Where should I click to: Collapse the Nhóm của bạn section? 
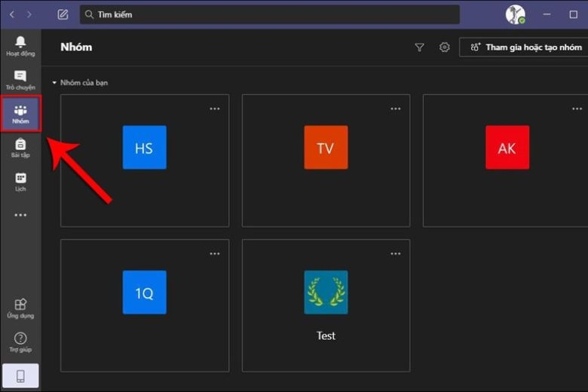pyautogui.click(x=54, y=82)
